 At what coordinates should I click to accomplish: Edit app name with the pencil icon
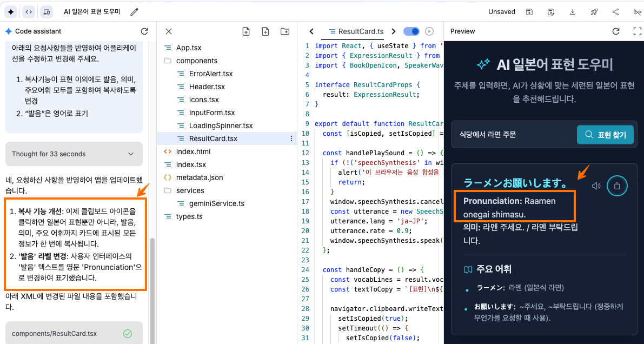(134, 12)
